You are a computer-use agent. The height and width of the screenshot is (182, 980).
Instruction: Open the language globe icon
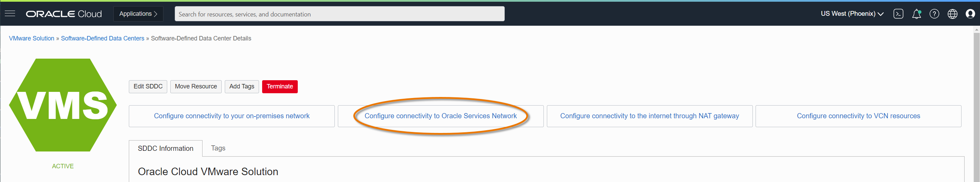952,14
